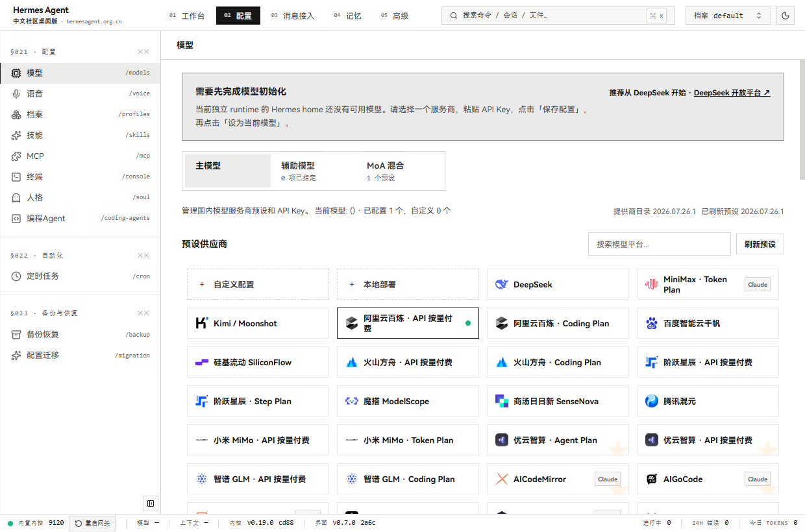805x532 pixels.
Task: Click the 内核 v0.19.0 cd88 version text
Action: pos(261,523)
